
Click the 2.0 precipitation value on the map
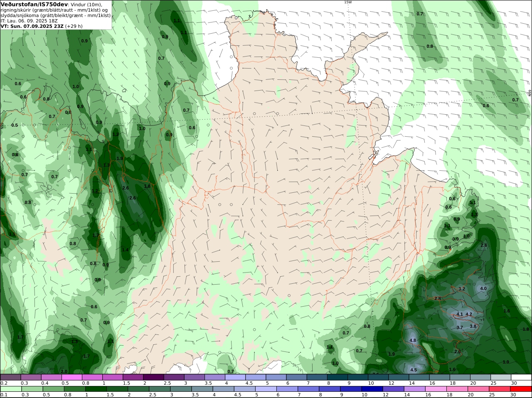64,371
